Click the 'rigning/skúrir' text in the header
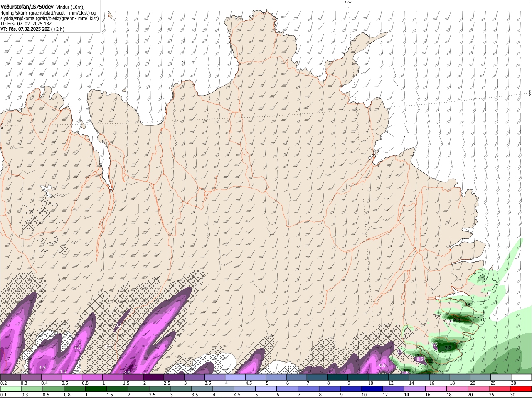 coord(14,13)
